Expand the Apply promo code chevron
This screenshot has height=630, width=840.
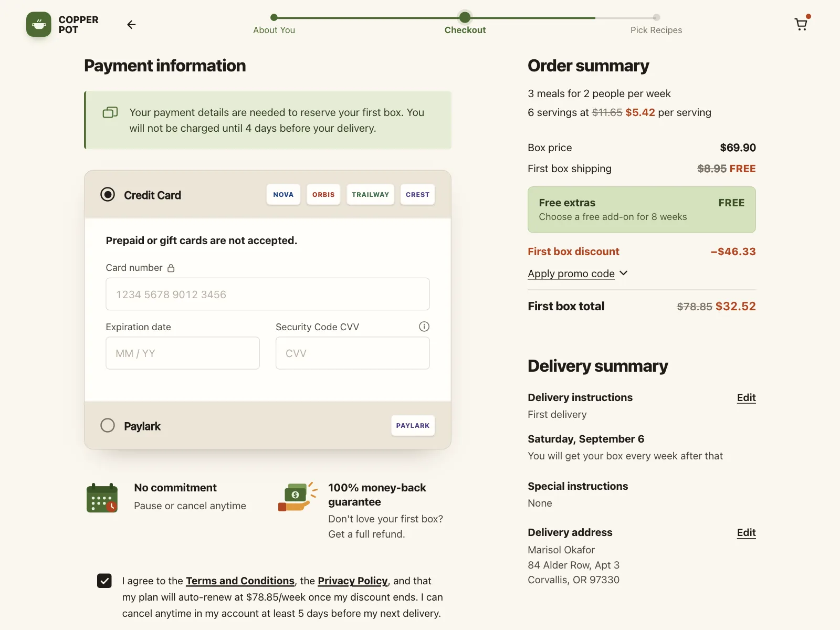[x=624, y=273]
